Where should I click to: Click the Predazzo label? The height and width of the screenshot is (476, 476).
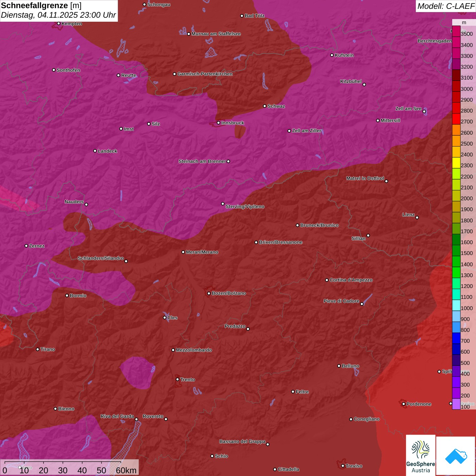coord(235,326)
